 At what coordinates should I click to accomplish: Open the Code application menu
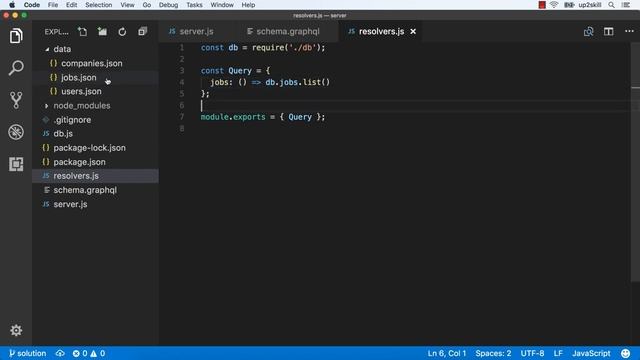(x=31, y=5)
